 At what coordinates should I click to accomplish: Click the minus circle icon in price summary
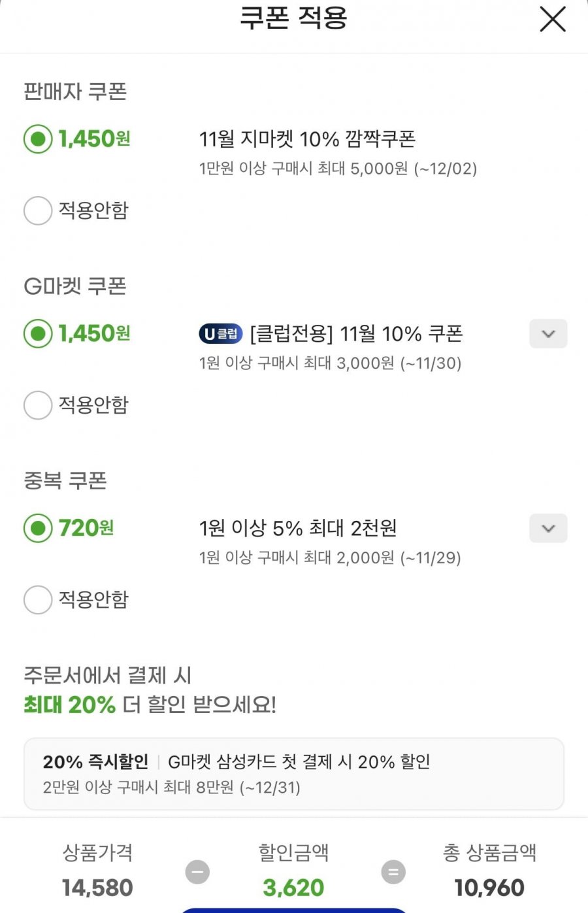(x=197, y=872)
